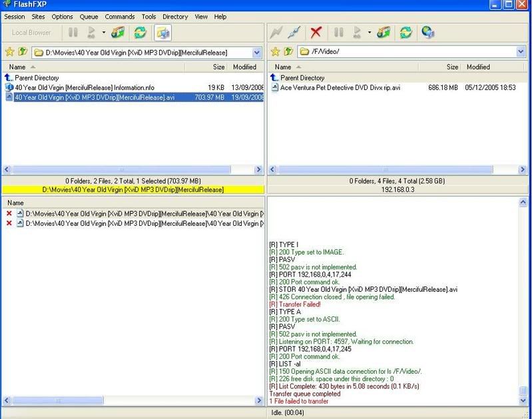Click the switch to FTP browser icon
This screenshot has height=419, width=532.
click(x=163, y=33)
